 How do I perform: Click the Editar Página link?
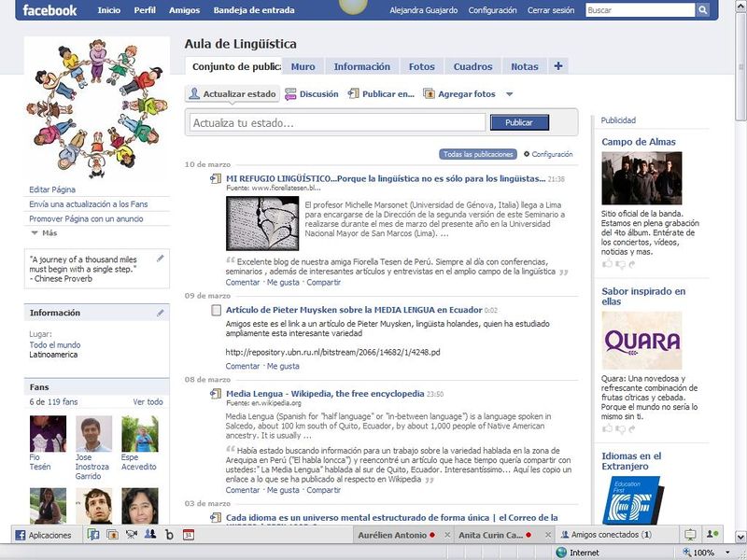point(52,189)
